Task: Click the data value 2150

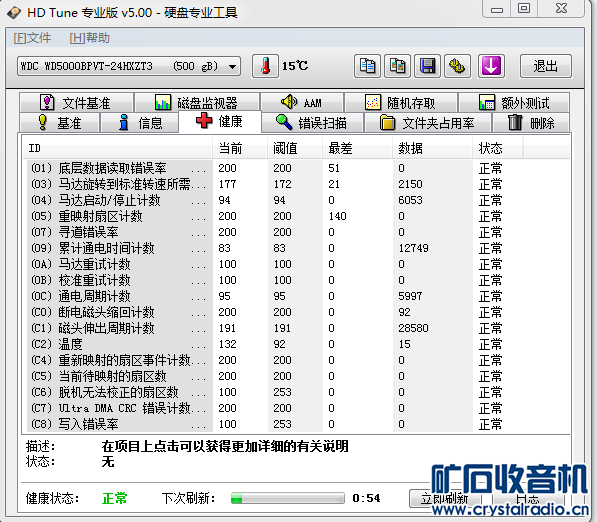Action: tap(410, 184)
